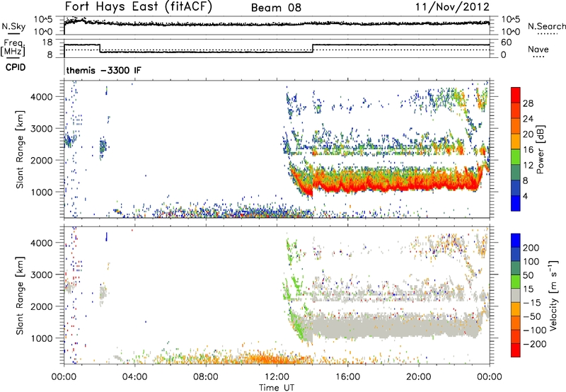
Task: Click the 'themis -3300 IF' CPID text
Action: pos(104,70)
